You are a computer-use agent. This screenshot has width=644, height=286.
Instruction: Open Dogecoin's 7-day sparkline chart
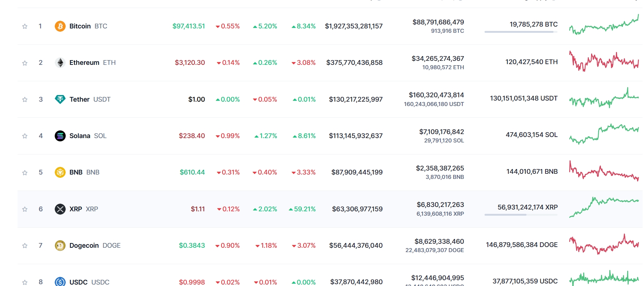click(604, 244)
